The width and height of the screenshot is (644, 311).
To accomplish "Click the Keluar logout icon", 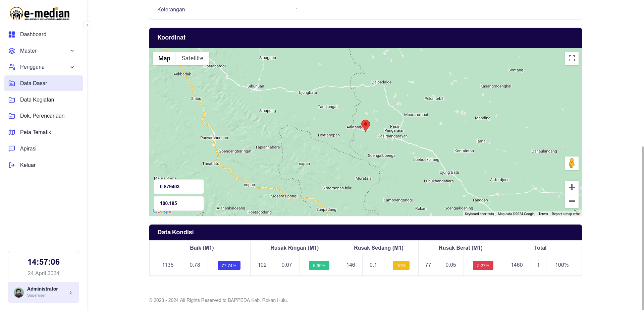I will [x=12, y=165].
